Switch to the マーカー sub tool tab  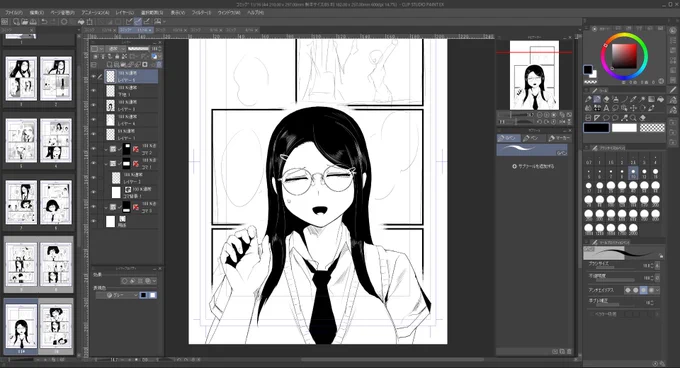click(x=559, y=138)
